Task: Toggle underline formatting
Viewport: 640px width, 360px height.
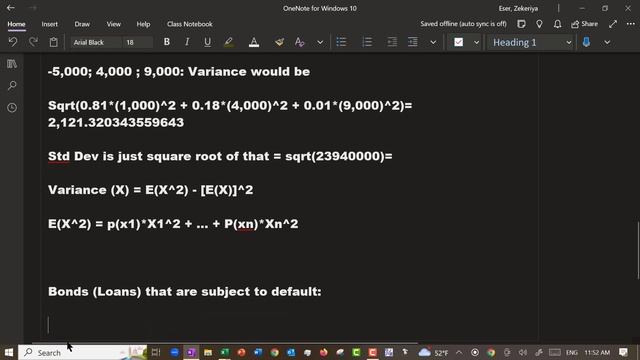Action: coord(207,42)
